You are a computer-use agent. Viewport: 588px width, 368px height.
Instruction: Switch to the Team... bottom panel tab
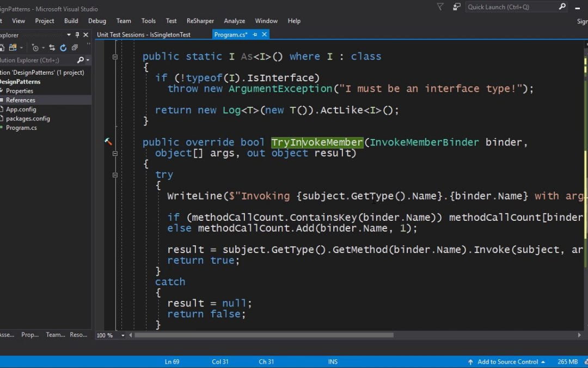coord(56,335)
